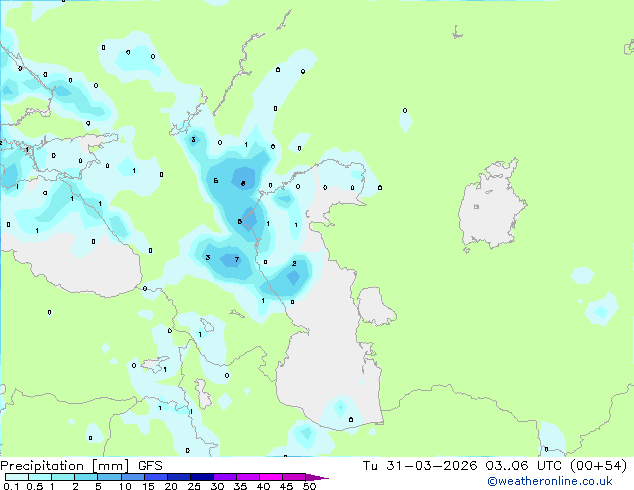
Task: Click the legend label '30'
Action: [x=217, y=486]
